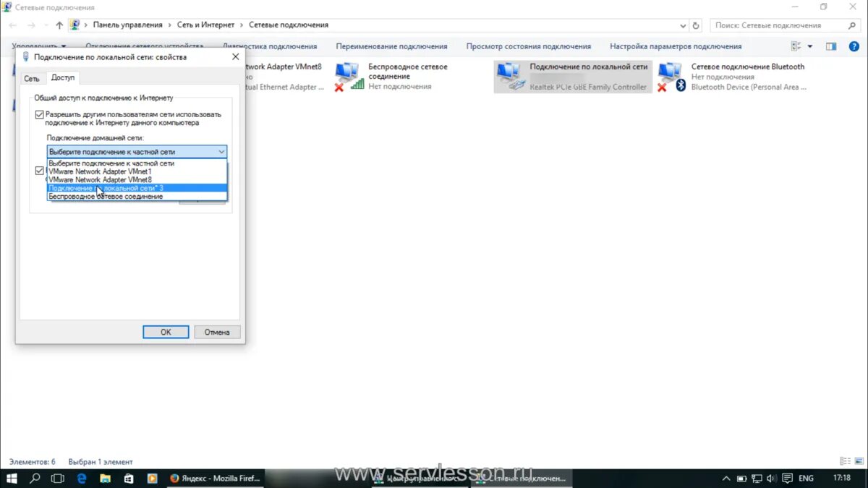Expand the view options dropdown arrow

(809, 46)
